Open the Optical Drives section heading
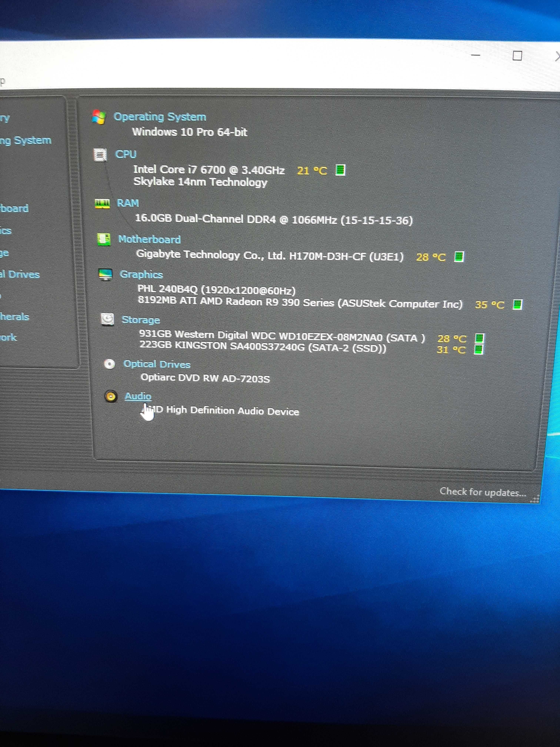This screenshot has width=560, height=747. [x=157, y=364]
